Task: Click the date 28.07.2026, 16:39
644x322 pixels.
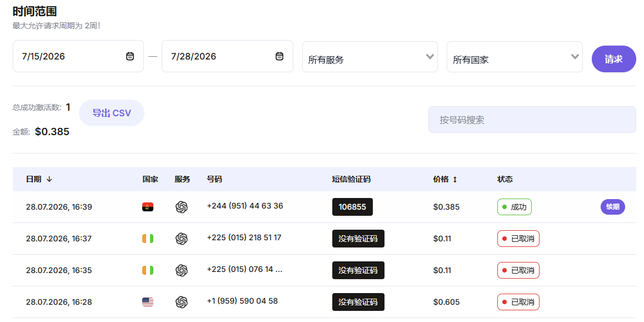Action: (x=59, y=207)
